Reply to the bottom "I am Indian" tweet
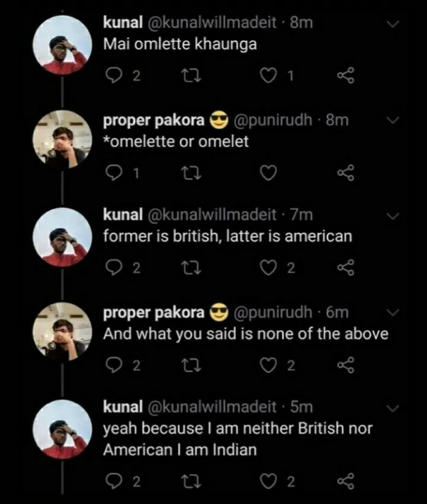 click(x=115, y=481)
